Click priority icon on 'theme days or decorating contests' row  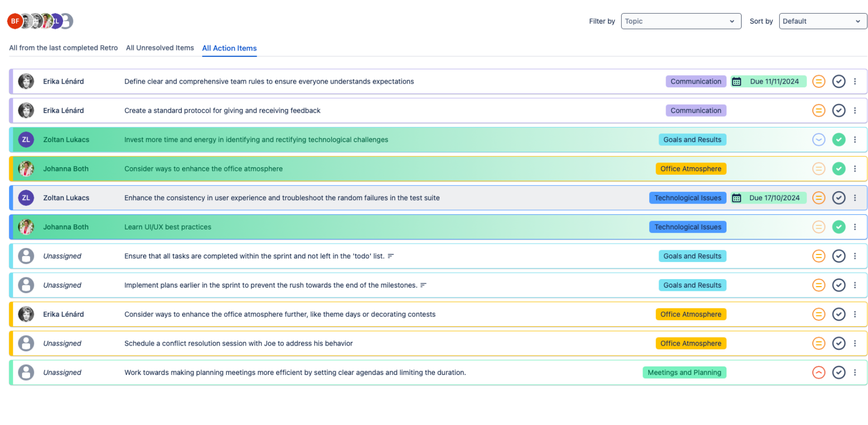[818, 314]
